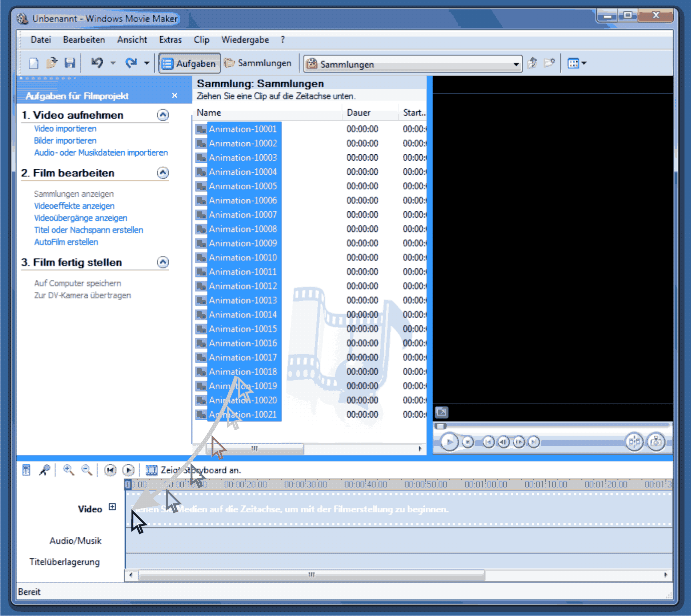Click the Take Picture camera icon
The height and width of the screenshot is (616, 691).
pyautogui.click(x=656, y=442)
